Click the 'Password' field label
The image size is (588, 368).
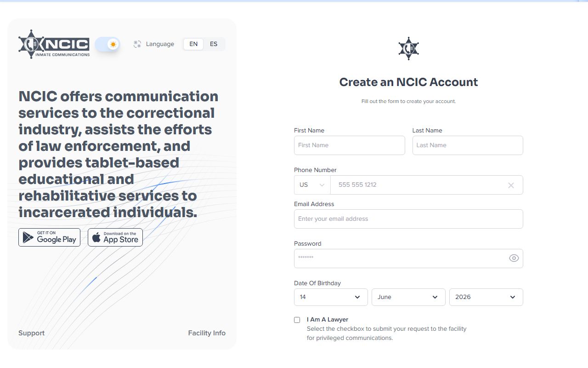308,244
